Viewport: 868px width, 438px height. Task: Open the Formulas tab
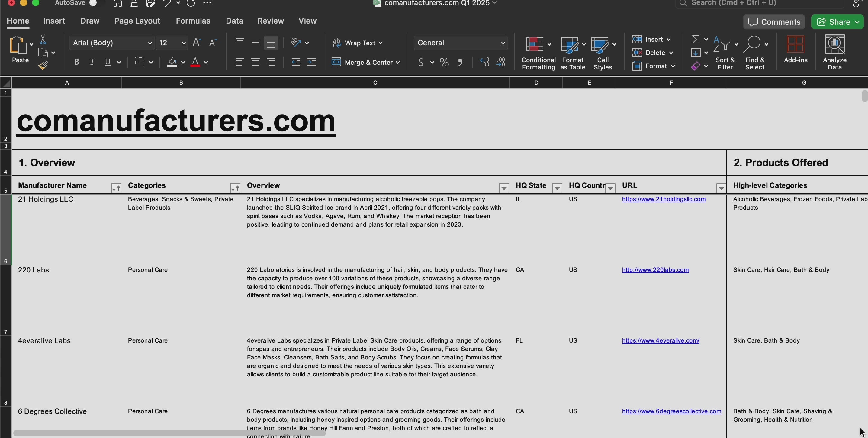click(193, 21)
